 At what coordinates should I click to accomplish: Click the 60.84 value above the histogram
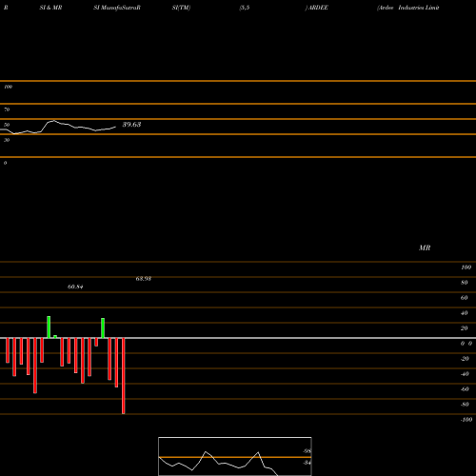75,287
